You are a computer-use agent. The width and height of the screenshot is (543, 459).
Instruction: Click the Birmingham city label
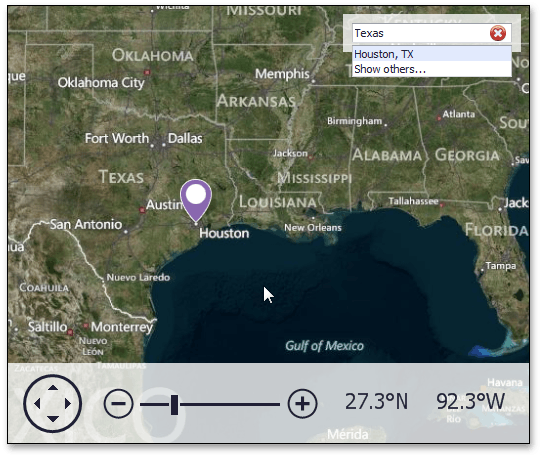(x=355, y=121)
